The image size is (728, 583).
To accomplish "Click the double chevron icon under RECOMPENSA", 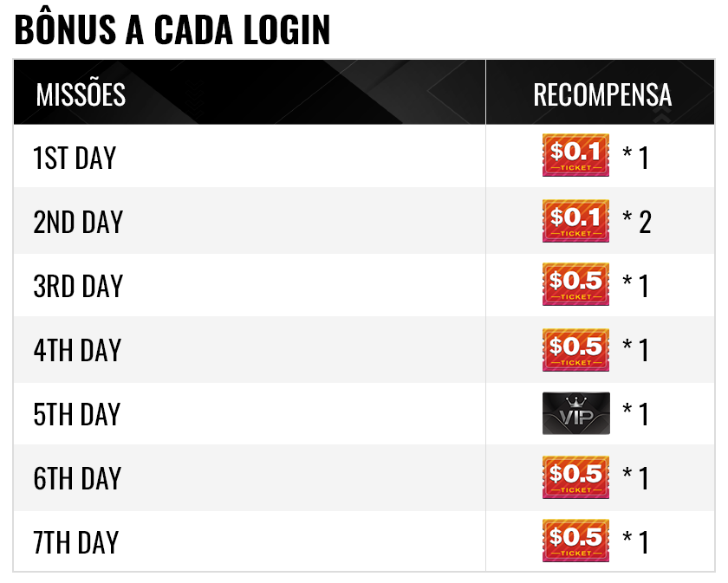I will [x=662, y=114].
